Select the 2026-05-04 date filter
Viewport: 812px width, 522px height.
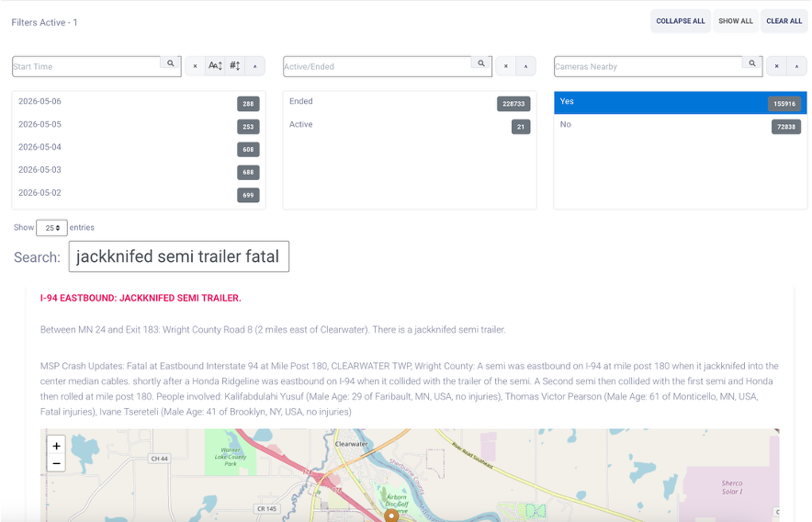tap(139, 148)
